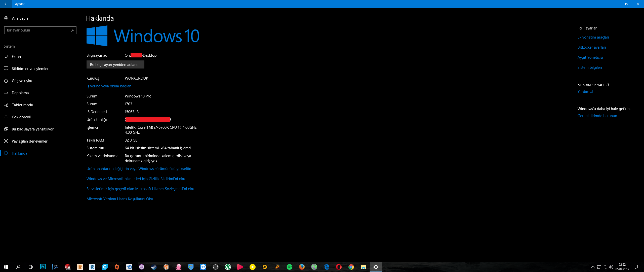Open Sistem bilgileri link

(x=590, y=67)
